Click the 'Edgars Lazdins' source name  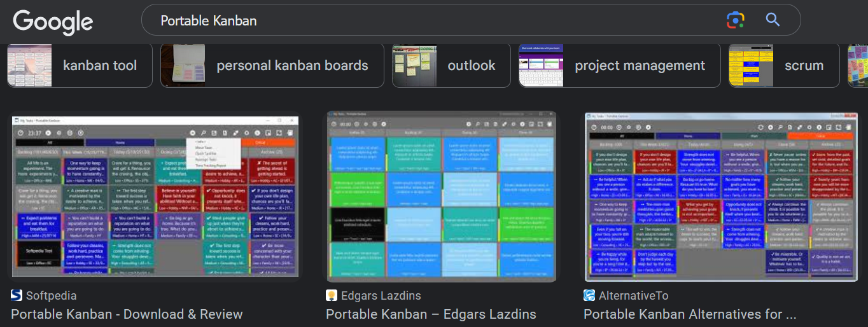pos(381,296)
